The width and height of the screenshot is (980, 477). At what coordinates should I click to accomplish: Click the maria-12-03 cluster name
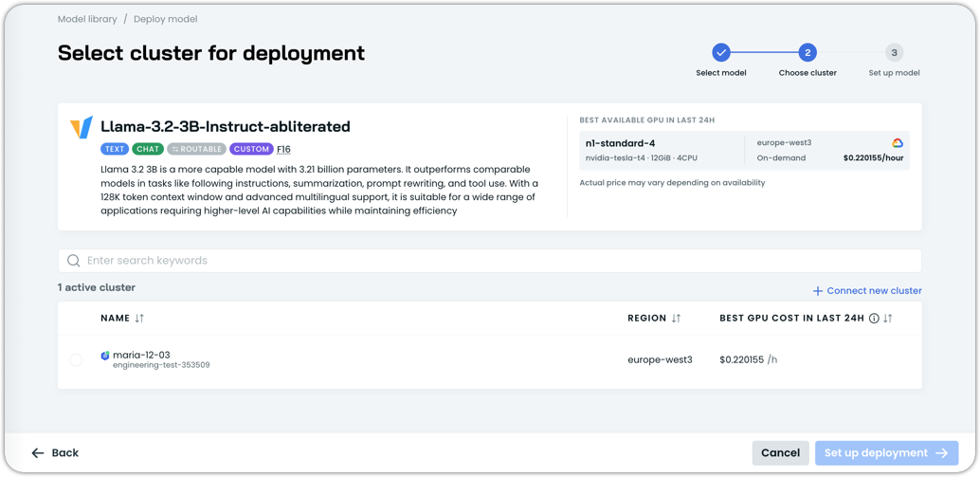141,355
